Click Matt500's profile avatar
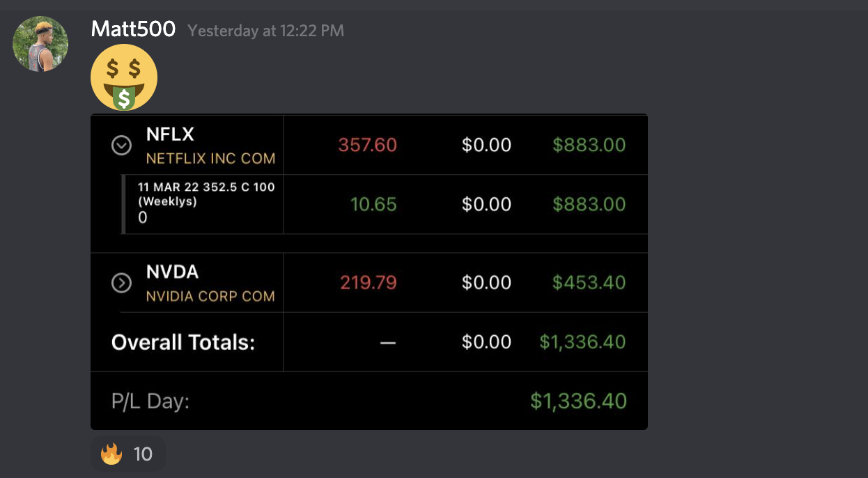This screenshot has width=868, height=478. (x=40, y=44)
